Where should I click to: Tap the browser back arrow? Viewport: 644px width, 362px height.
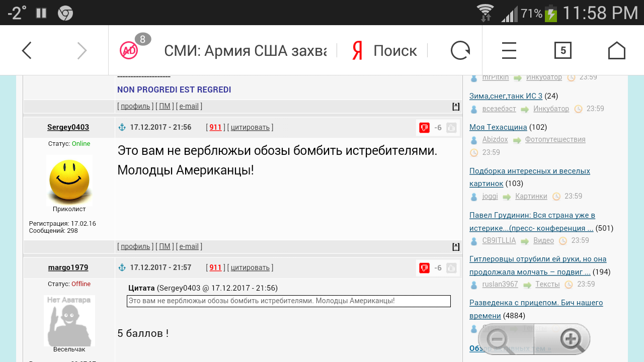[x=27, y=50]
